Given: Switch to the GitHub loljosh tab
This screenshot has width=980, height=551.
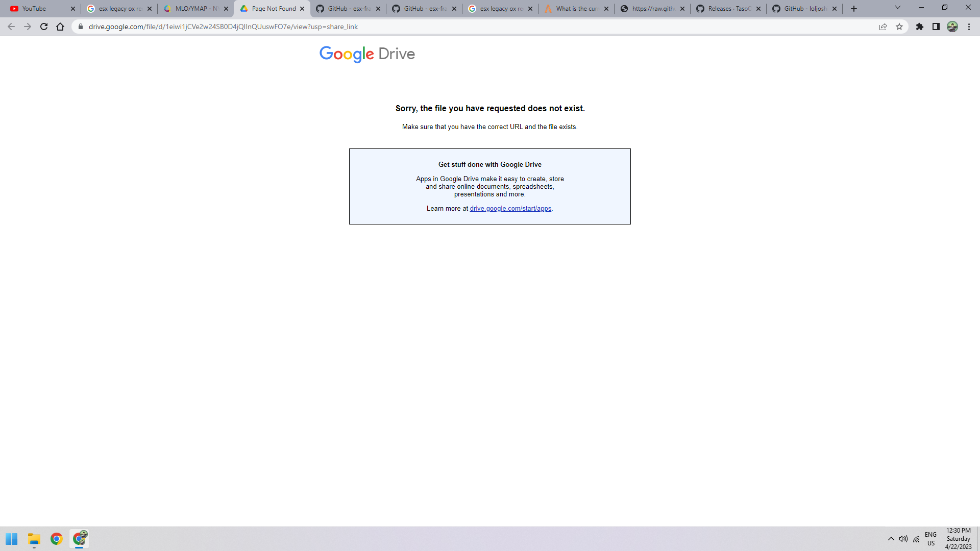Looking at the screenshot, I should (x=805, y=9).
